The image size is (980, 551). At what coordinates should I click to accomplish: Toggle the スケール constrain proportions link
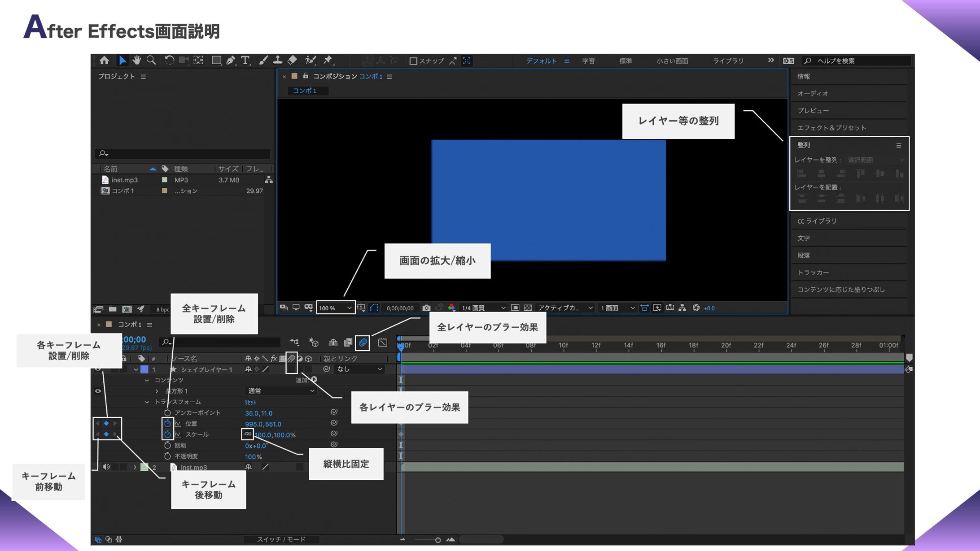pos(248,434)
